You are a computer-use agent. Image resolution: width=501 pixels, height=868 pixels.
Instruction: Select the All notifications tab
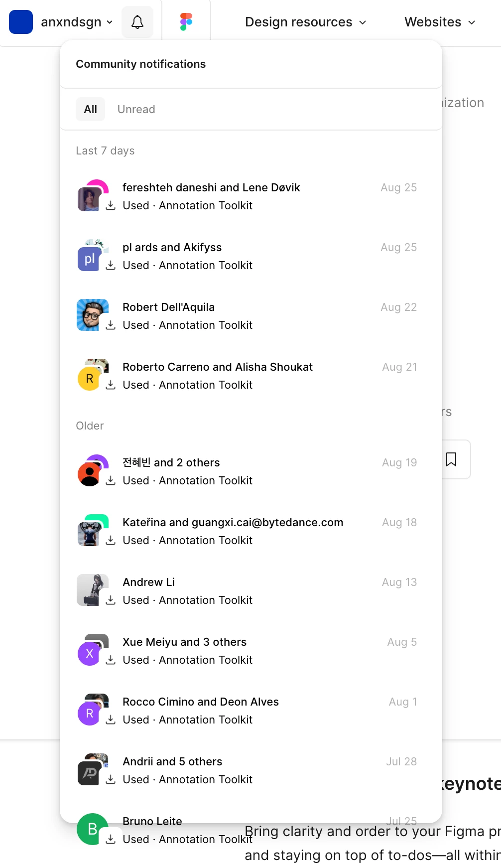click(x=91, y=109)
